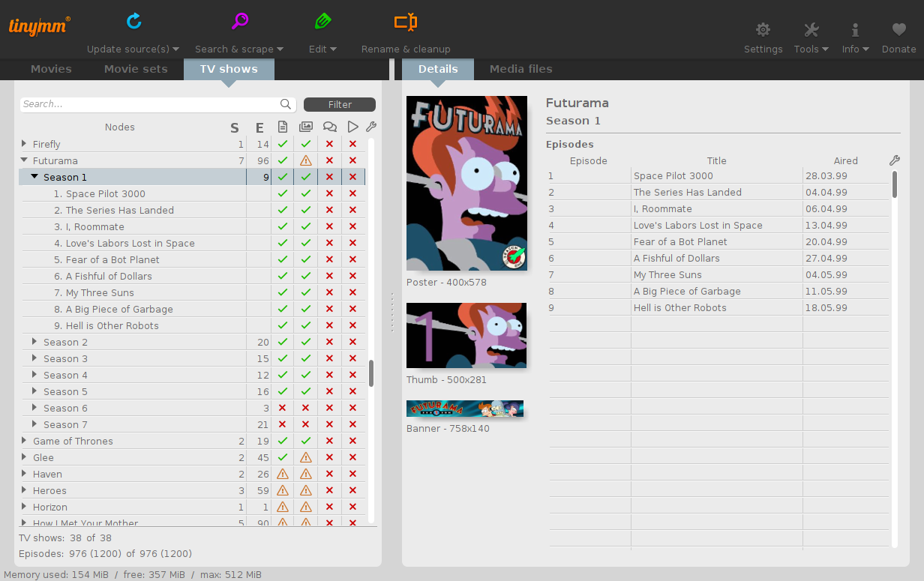Screen dimensions: 924x581
Task: Switch to the Media files tab
Action: (x=521, y=69)
